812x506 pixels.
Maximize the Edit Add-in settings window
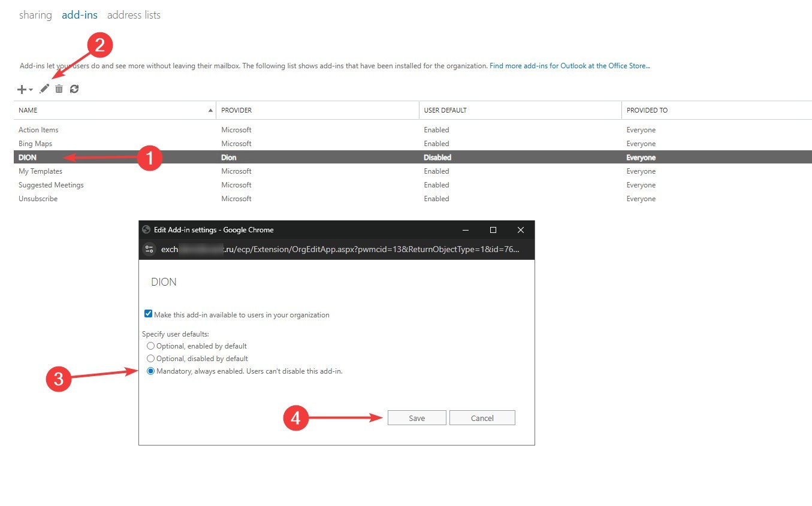[x=493, y=230]
